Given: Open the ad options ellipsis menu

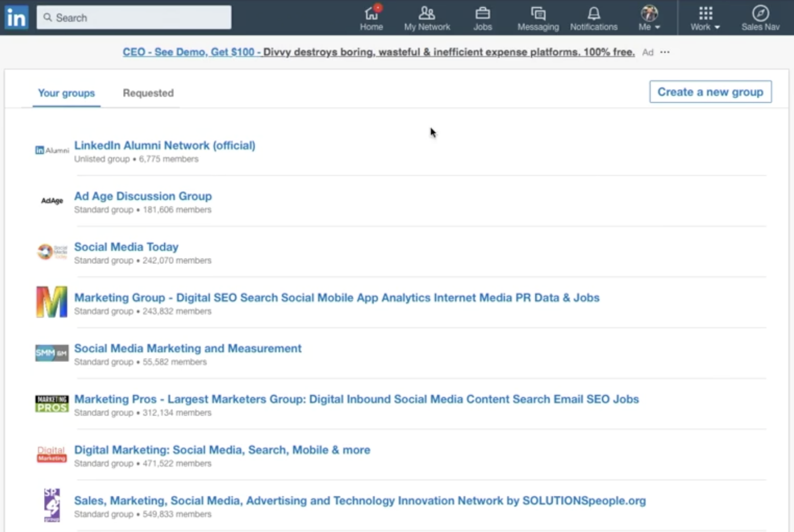Looking at the screenshot, I should coord(665,52).
